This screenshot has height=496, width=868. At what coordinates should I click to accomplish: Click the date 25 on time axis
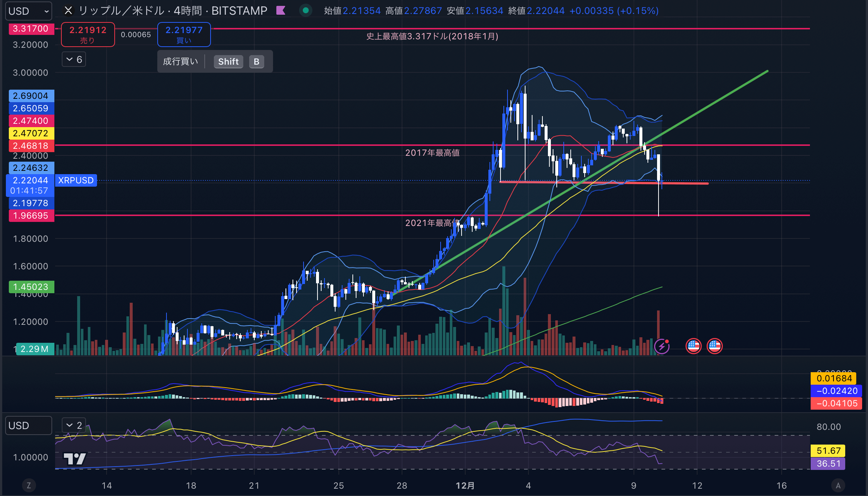click(338, 486)
